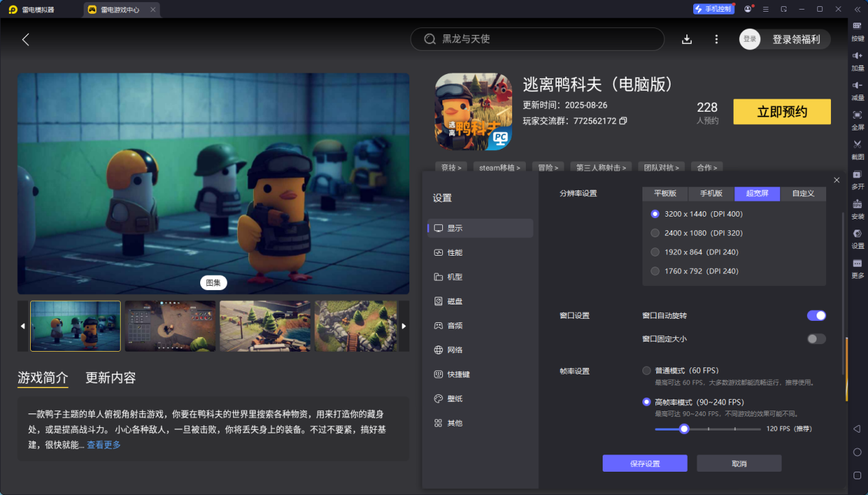Click the screenshot scissors icon in right sidebar
Viewport: 868px width, 495px height.
pyautogui.click(x=857, y=144)
